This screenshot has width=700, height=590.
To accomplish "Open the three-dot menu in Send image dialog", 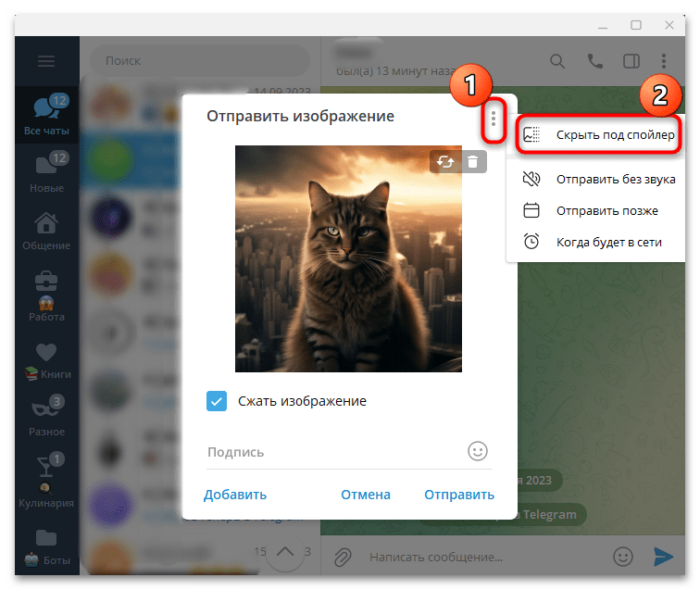I will click(494, 119).
